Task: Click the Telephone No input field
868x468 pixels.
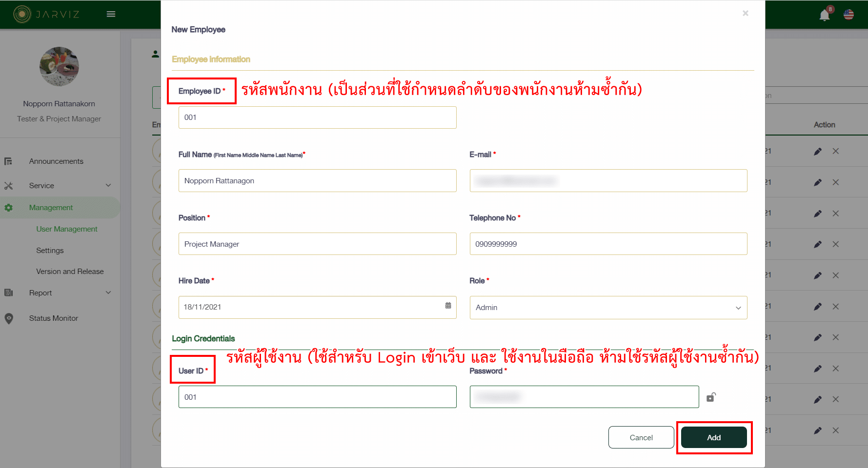Action: click(x=608, y=244)
